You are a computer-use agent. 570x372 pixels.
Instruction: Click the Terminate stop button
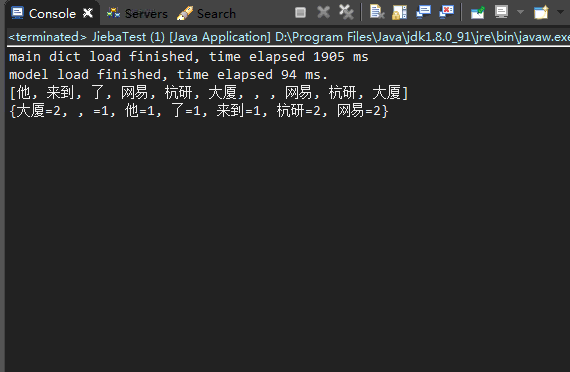pos(300,13)
